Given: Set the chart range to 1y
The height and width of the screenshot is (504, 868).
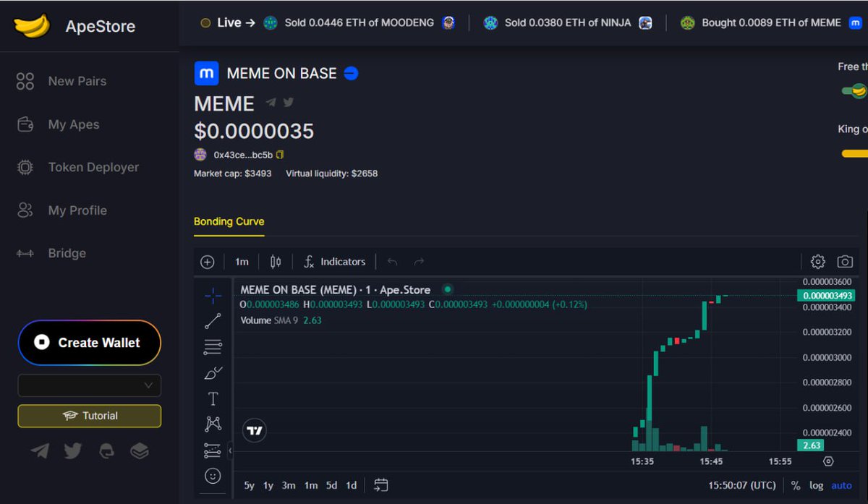Looking at the screenshot, I should [x=268, y=485].
